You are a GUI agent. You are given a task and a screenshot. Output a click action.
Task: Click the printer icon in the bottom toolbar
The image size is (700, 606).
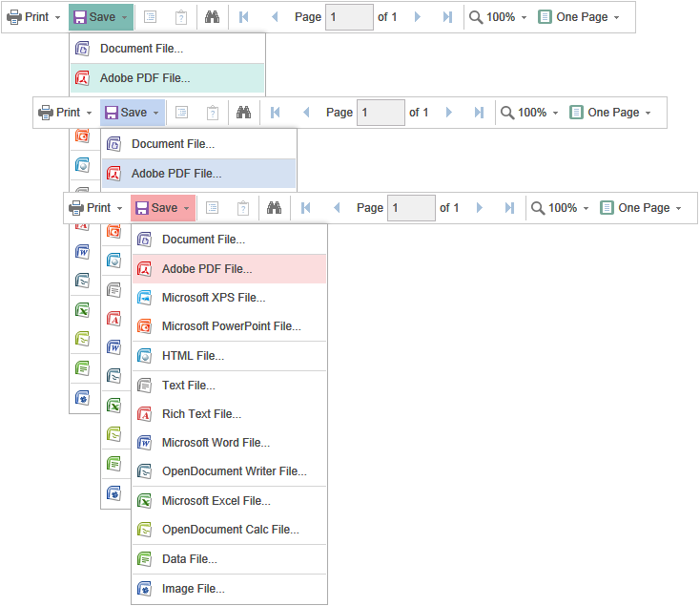76,208
